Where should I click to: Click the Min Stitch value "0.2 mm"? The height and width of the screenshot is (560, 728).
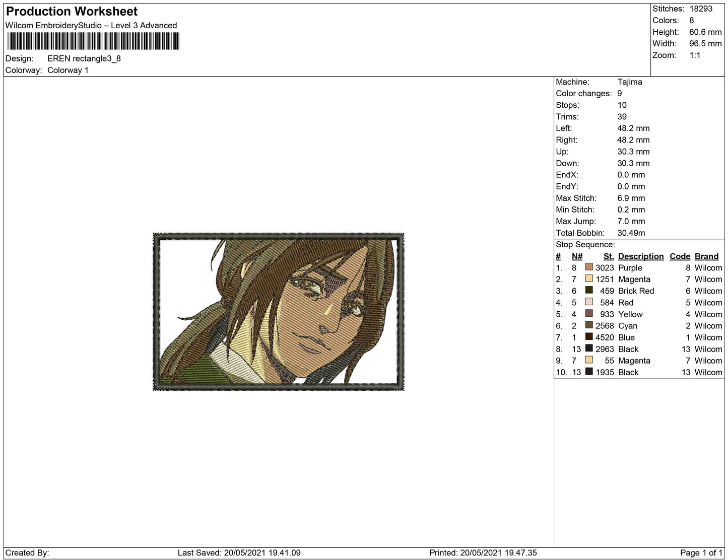[631, 209]
